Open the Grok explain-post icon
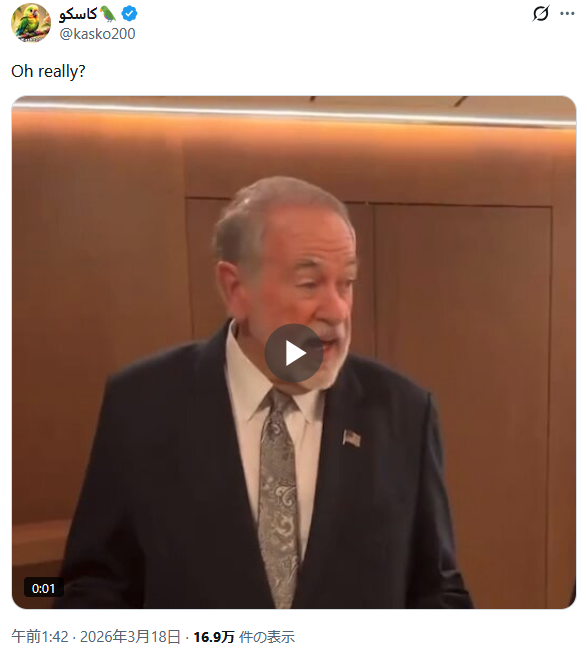Image resolution: width=587 pixels, height=654 pixels. 541,14
